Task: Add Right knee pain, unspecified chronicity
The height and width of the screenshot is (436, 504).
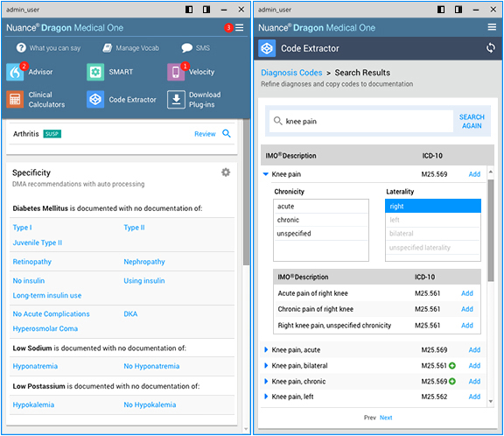Action: (467, 326)
